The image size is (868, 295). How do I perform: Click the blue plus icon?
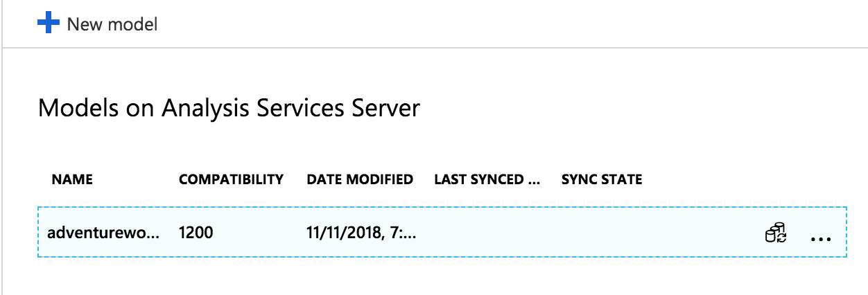tap(49, 24)
